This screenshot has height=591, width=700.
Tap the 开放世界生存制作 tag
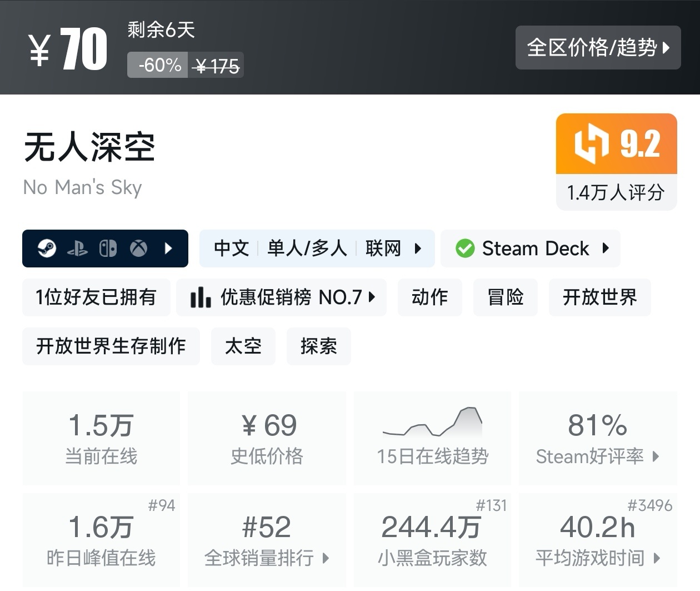coord(111,346)
